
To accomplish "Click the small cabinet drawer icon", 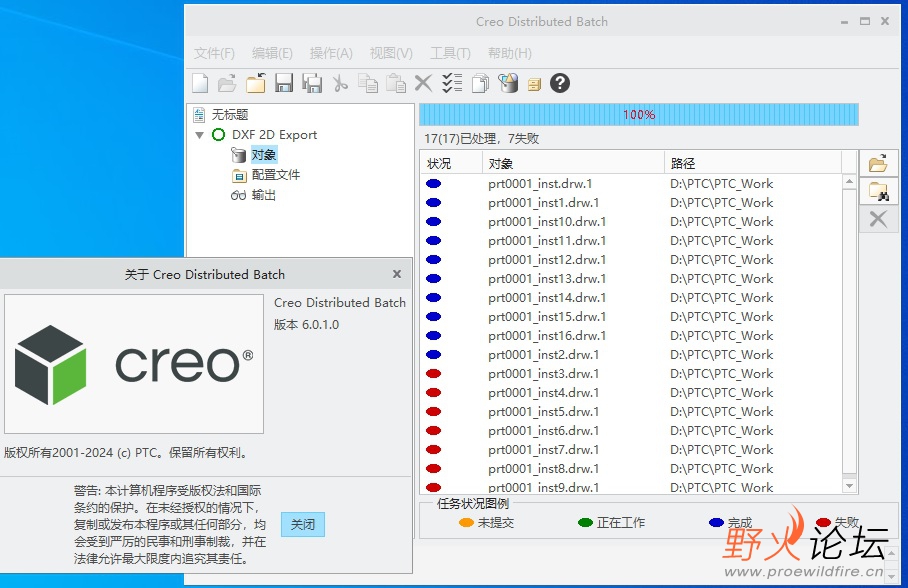I will (x=534, y=85).
